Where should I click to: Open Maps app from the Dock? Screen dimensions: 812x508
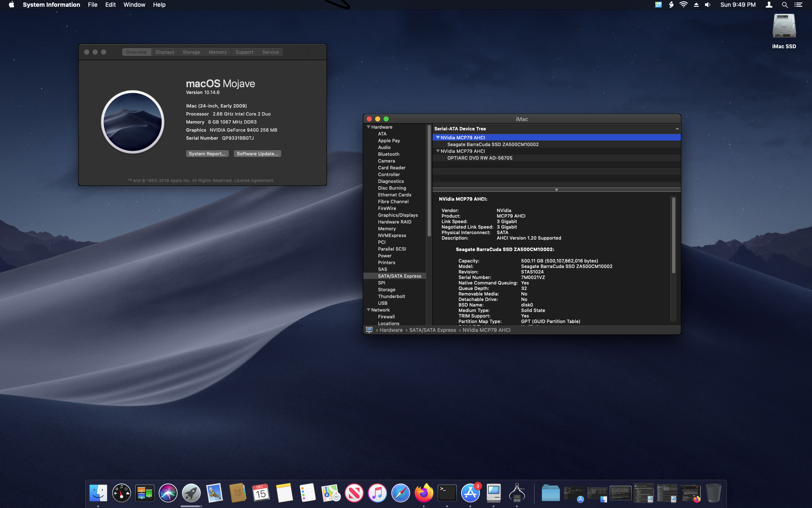click(331, 493)
